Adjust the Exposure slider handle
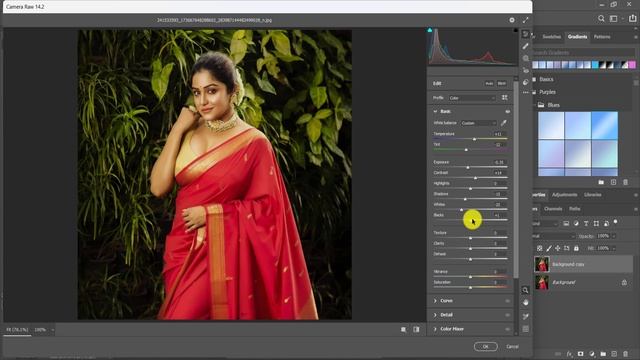 tap(468, 167)
